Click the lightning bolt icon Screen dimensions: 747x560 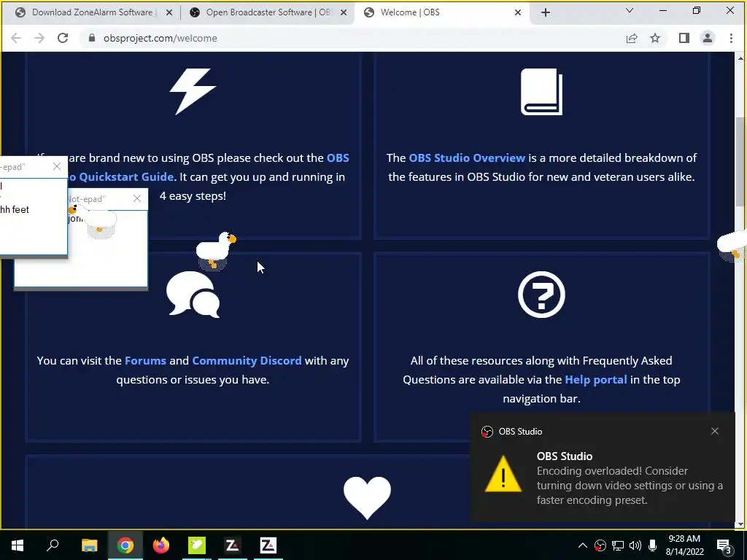coord(193,91)
